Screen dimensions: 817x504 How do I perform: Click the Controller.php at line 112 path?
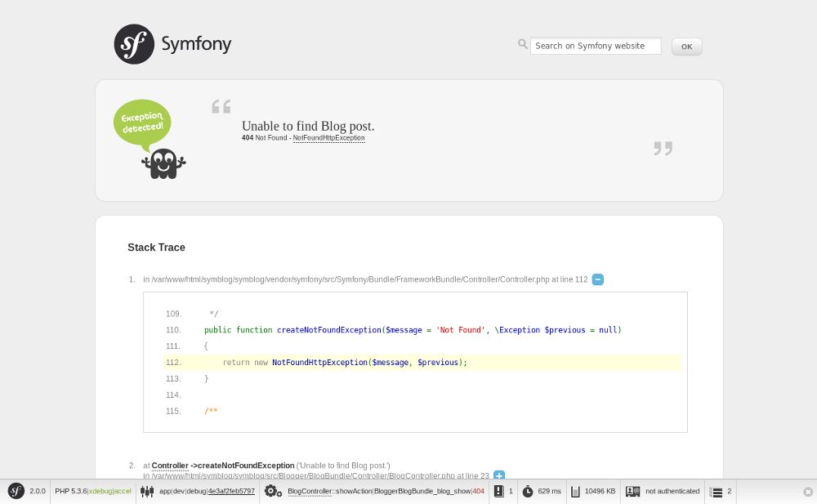(365, 279)
